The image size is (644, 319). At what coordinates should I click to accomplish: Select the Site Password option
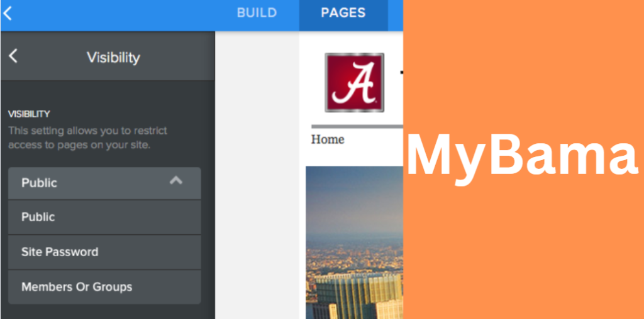pos(104,252)
